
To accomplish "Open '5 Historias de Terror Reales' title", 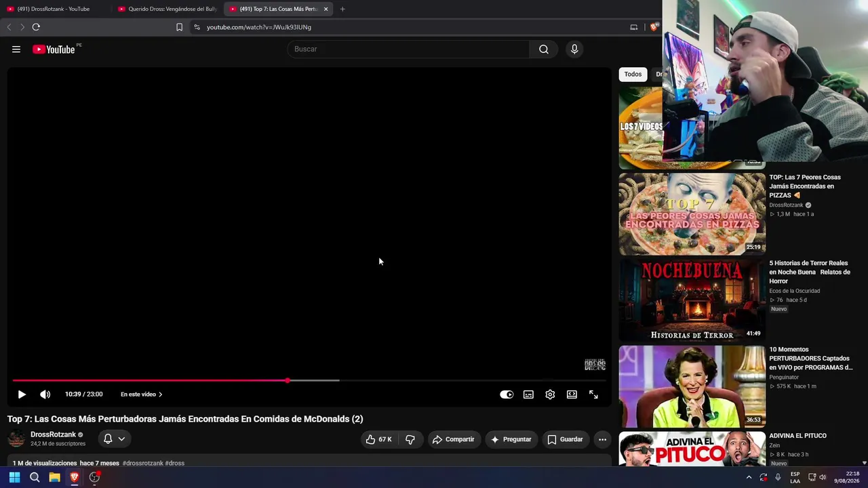I will coord(810,272).
